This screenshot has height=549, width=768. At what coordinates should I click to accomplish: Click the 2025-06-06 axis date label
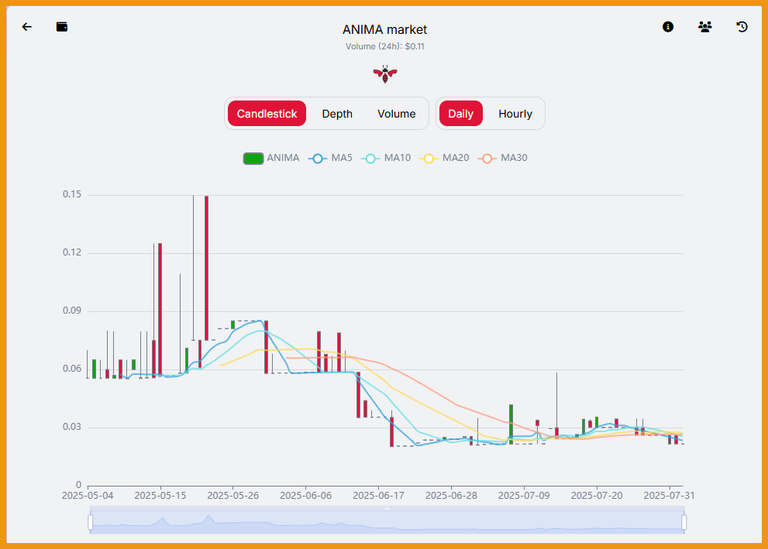306,496
